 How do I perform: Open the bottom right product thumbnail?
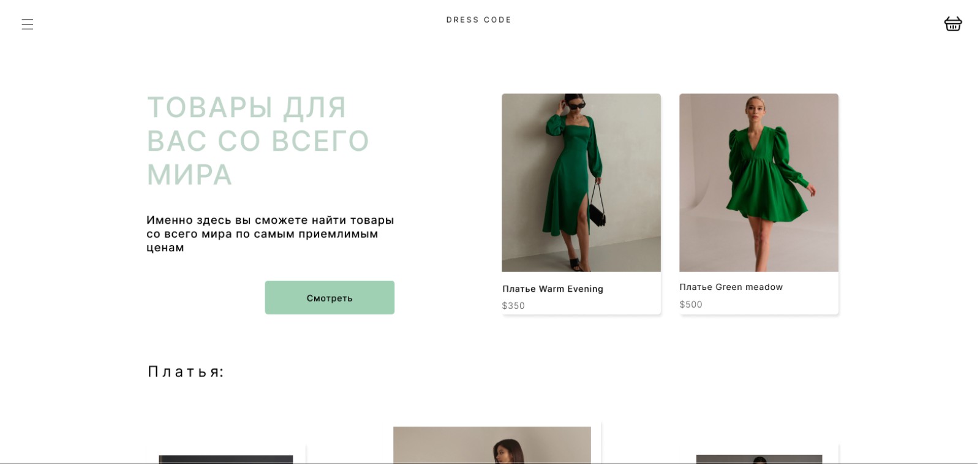(x=759, y=459)
